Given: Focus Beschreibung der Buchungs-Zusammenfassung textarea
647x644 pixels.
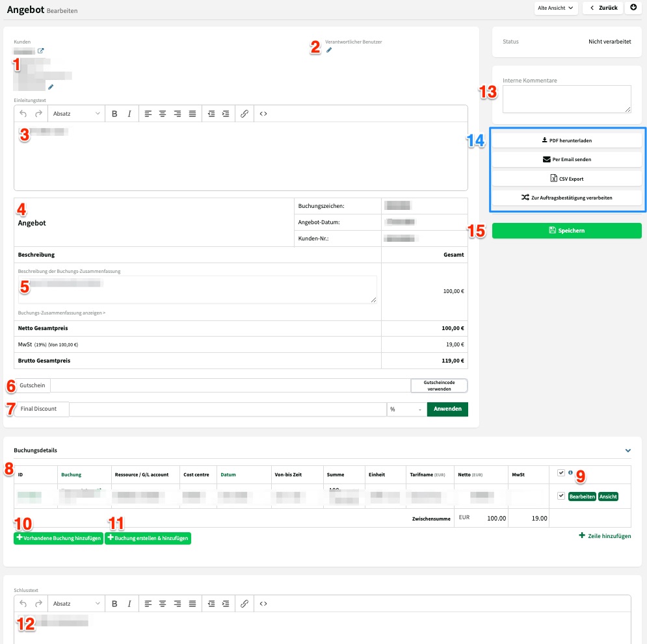Looking at the screenshot, I should click(x=197, y=290).
